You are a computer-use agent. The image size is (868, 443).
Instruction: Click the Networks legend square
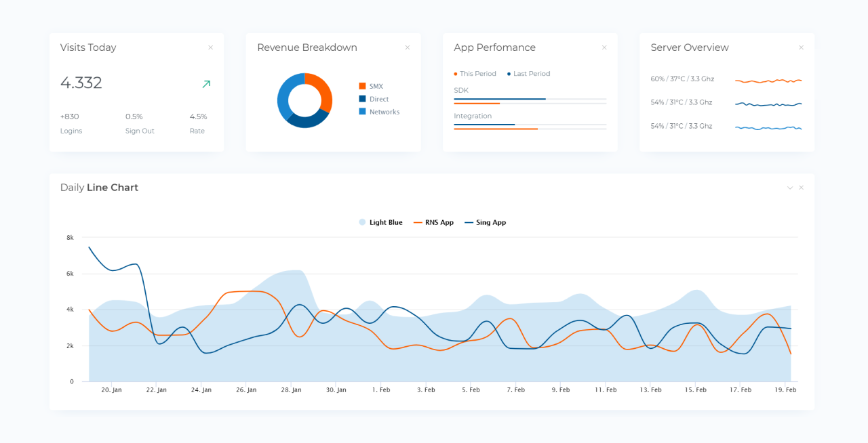point(361,112)
